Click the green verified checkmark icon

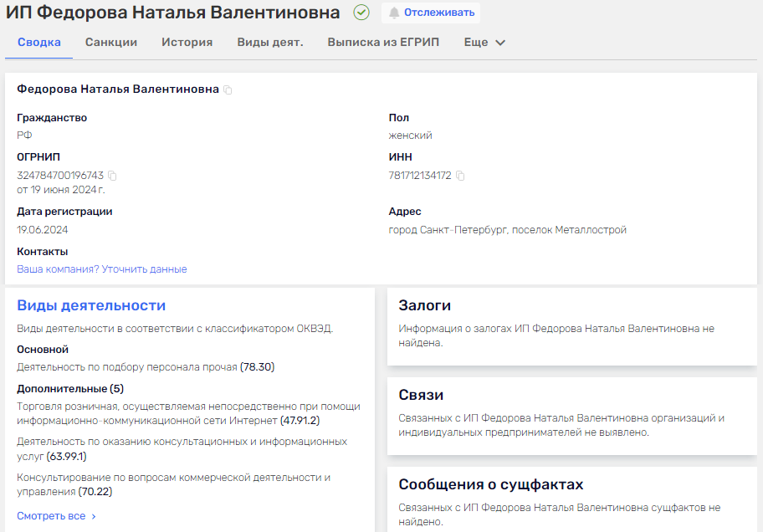pyautogui.click(x=361, y=13)
